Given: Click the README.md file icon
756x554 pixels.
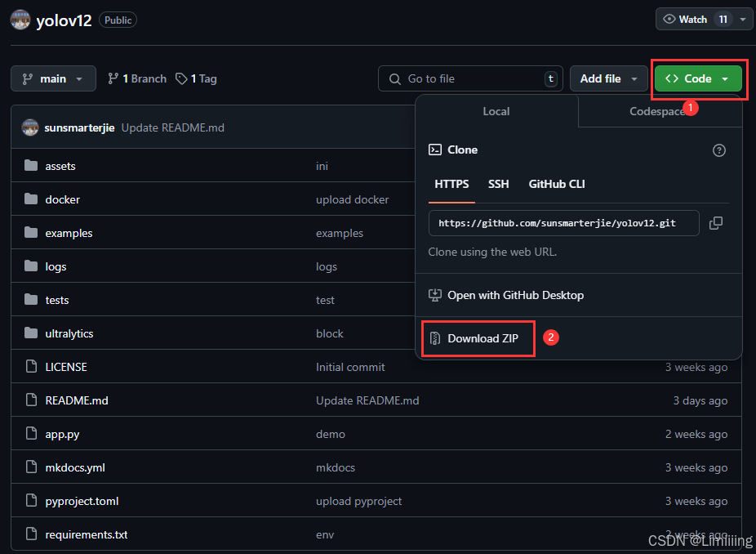Looking at the screenshot, I should (x=31, y=400).
